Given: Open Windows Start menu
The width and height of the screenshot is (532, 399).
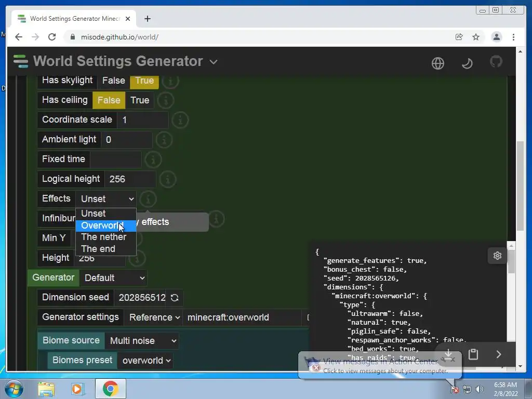Looking at the screenshot, I should coord(14,389).
